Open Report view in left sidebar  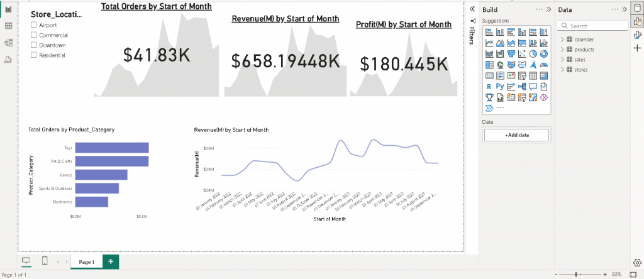pos(8,9)
